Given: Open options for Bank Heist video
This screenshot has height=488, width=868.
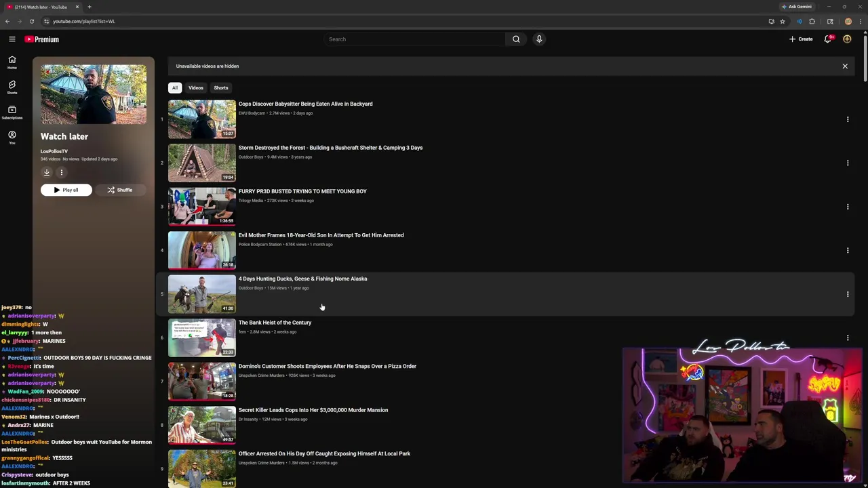Looking at the screenshot, I should [x=848, y=338].
